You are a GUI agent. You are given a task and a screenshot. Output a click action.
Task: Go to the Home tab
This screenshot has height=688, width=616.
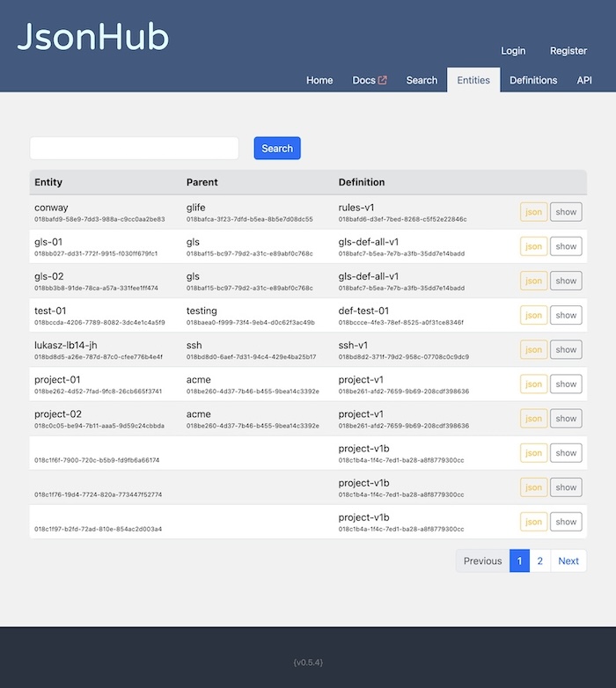pyautogui.click(x=319, y=80)
